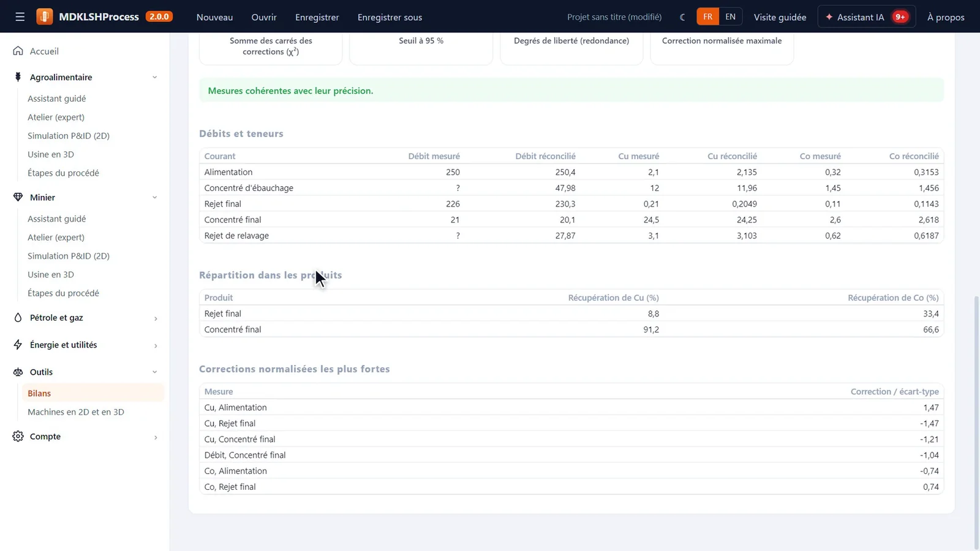
Task: Click the Minier diamond icon
Action: coord(18,197)
